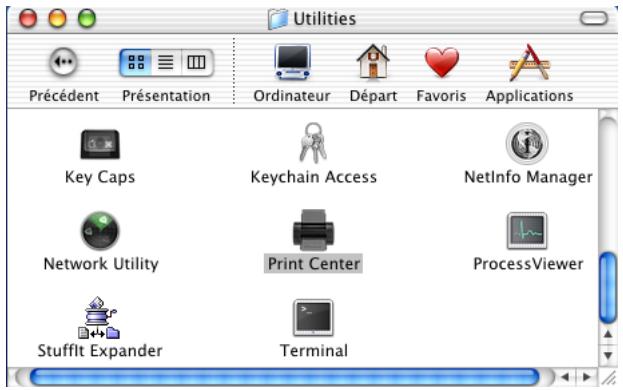The image size is (623, 390).
Task: Click the vertical scroll up arrow
Action: [x=608, y=334]
